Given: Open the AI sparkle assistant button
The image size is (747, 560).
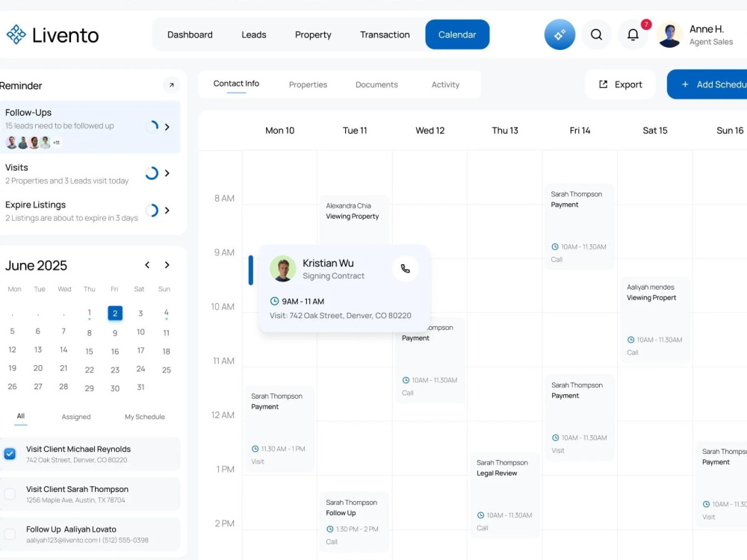Looking at the screenshot, I should coord(560,35).
